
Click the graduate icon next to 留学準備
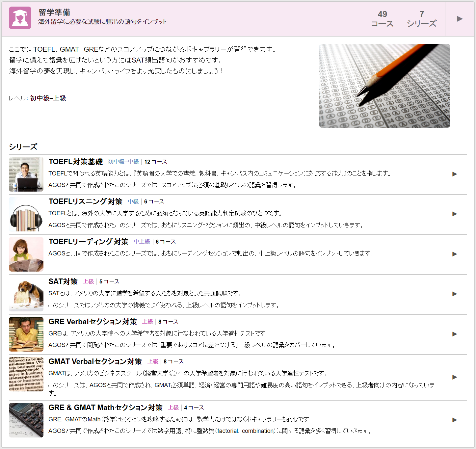coord(20,18)
